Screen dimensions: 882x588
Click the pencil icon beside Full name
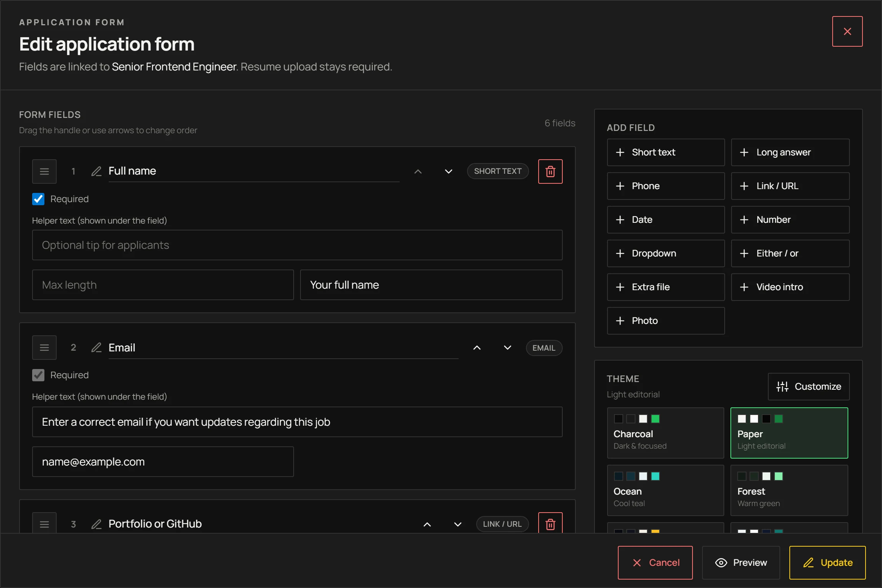(x=96, y=171)
